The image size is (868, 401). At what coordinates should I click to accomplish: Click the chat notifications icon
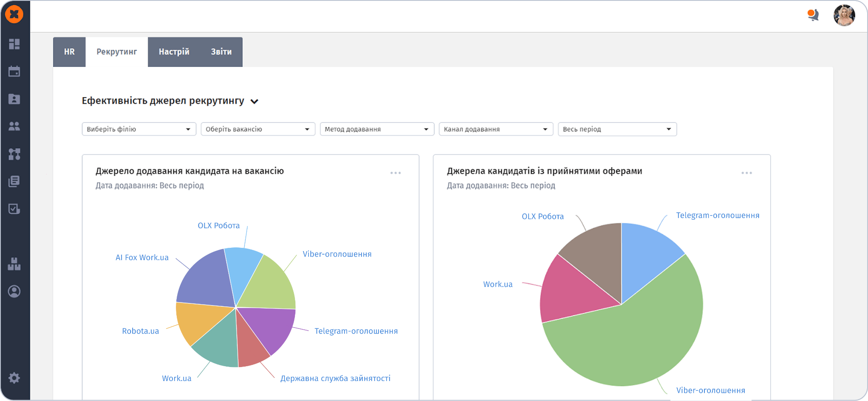pos(813,15)
